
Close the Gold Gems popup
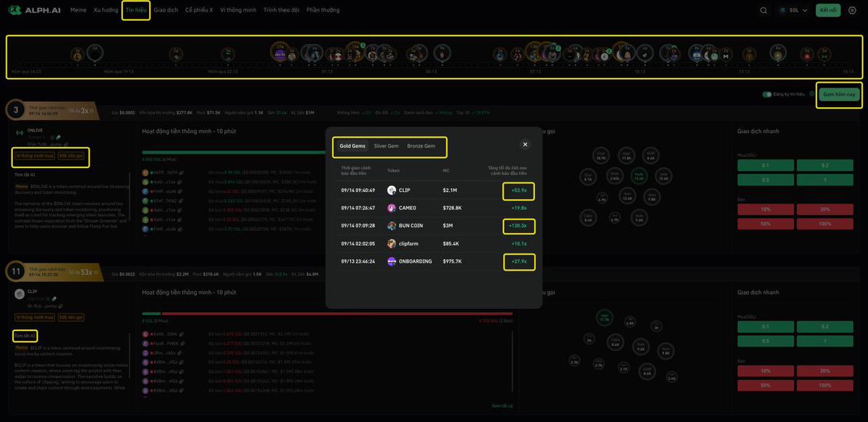525,144
